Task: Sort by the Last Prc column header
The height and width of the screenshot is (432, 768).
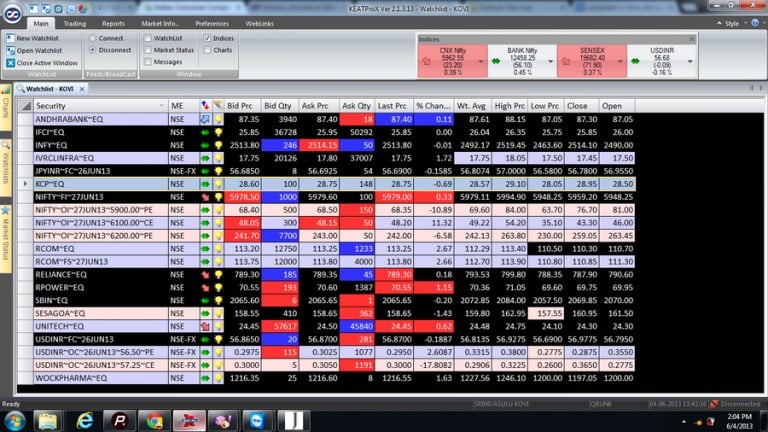Action: click(393, 105)
